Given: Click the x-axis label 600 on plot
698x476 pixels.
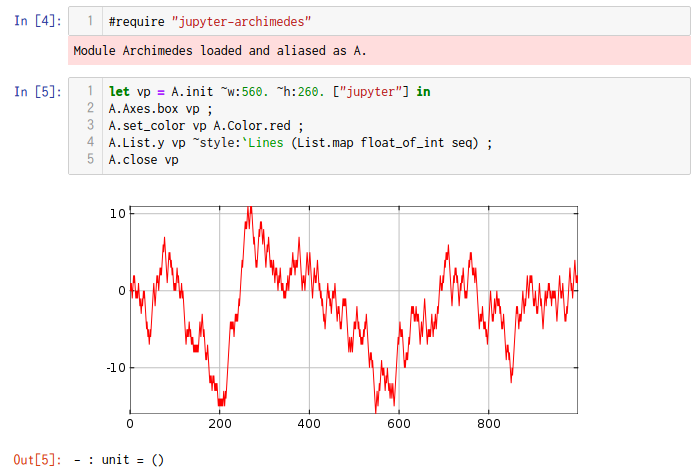Looking at the screenshot, I should coord(399,423).
